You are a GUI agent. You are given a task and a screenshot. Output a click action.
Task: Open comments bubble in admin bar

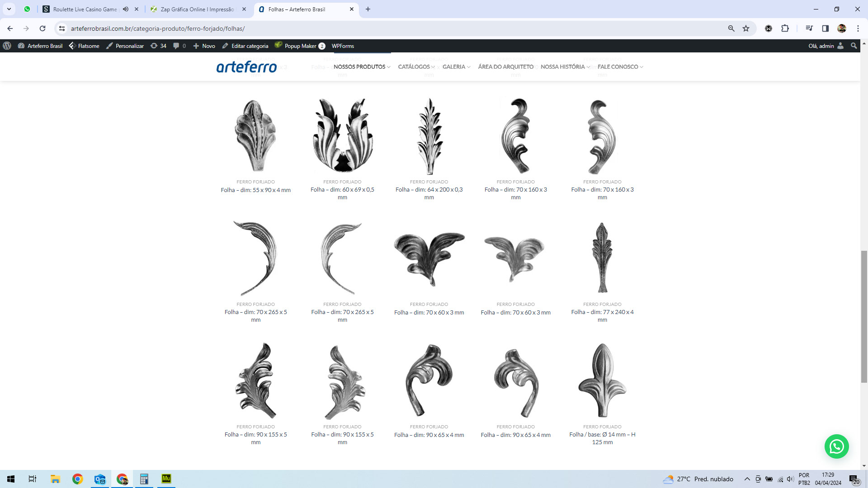[179, 46]
